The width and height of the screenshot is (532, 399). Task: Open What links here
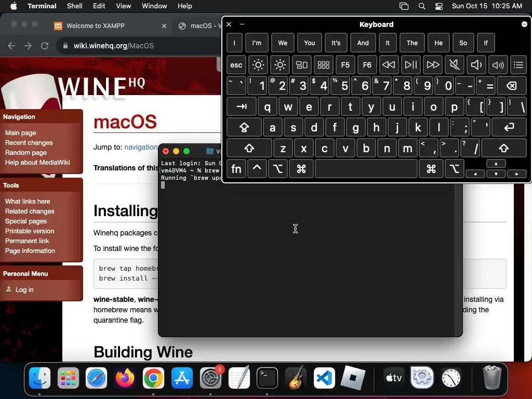coord(28,201)
